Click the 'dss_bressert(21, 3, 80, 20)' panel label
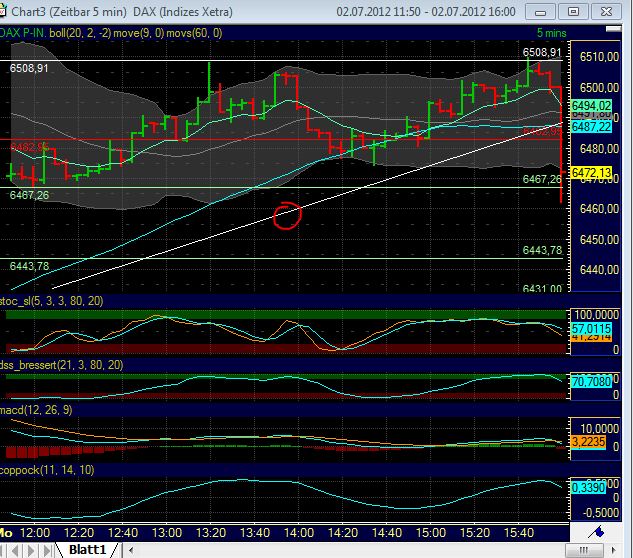Viewport: 633px width, 558px height. (x=61, y=365)
